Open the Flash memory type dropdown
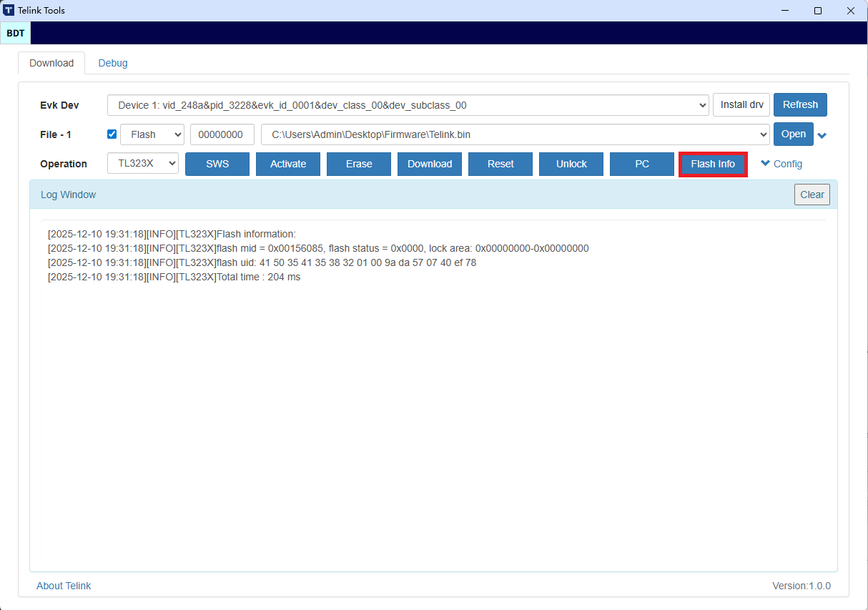The height and width of the screenshot is (610, 868). (152, 134)
